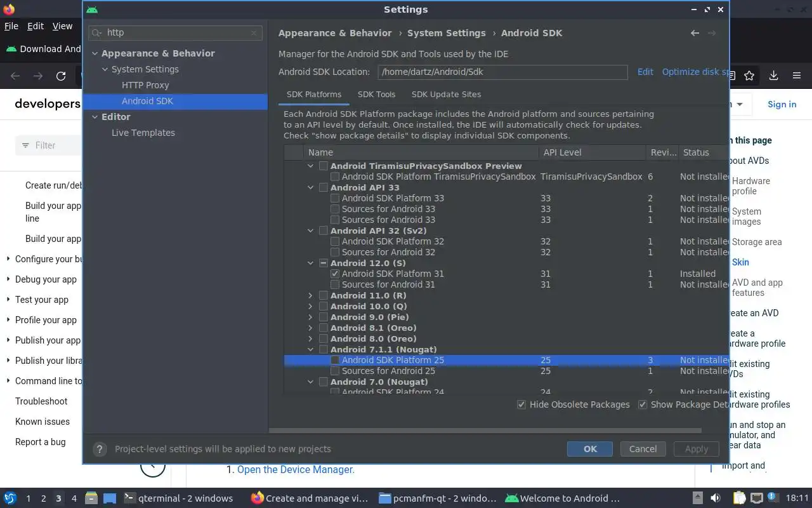This screenshot has width=812, height=508.
Task: Click Android icon in Settings title bar
Action: point(92,10)
